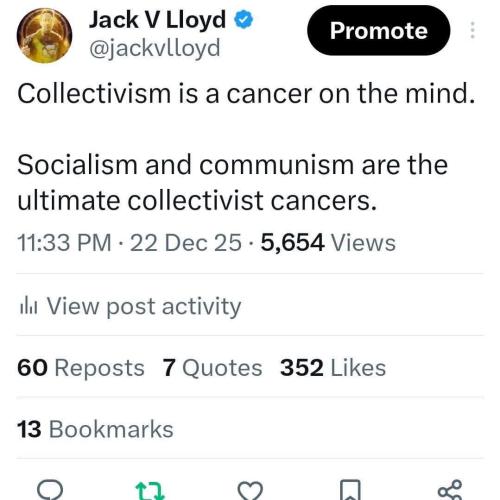Open the 13 Bookmarks count
Image resolution: width=500 pixels, height=500 pixels.
95,429
